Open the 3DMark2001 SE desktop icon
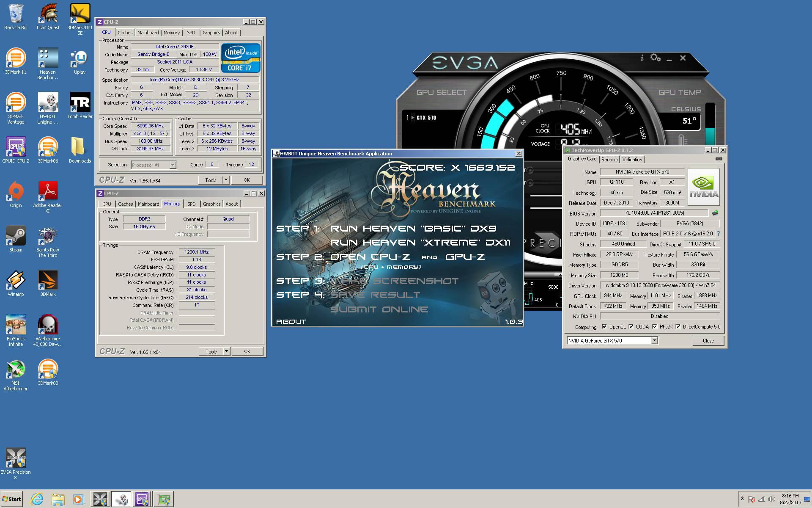The width and height of the screenshot is (812, 508). click(x=80, y=19)
